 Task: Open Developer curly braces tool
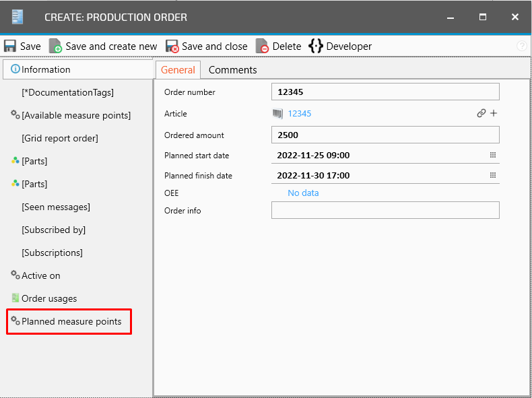coord(316,46)
